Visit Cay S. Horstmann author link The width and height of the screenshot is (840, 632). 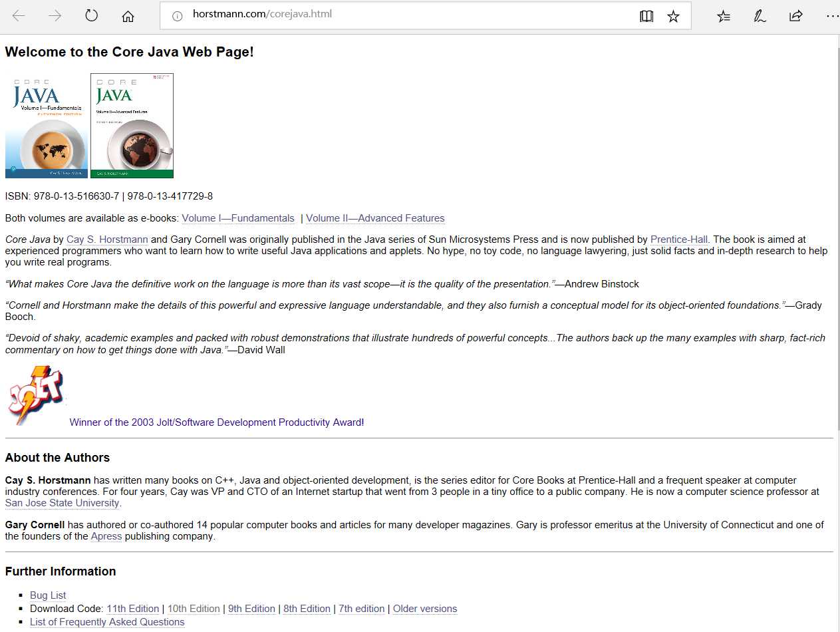pos(107,239)
